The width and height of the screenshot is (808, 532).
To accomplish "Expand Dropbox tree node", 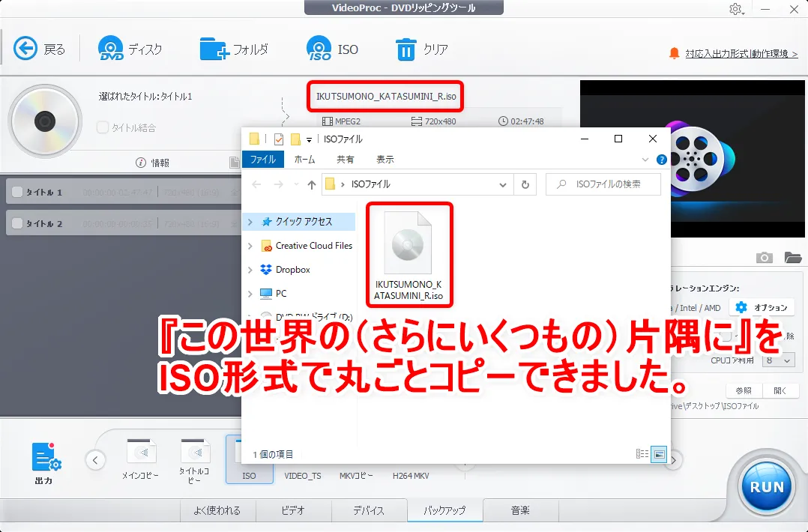I will point(250,269).
